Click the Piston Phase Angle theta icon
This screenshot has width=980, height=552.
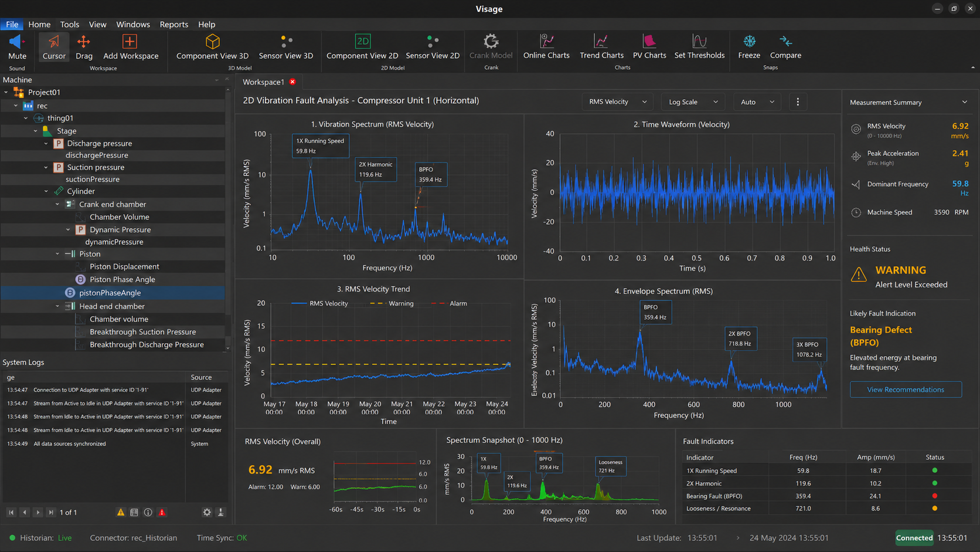click(x=80, y=279)
